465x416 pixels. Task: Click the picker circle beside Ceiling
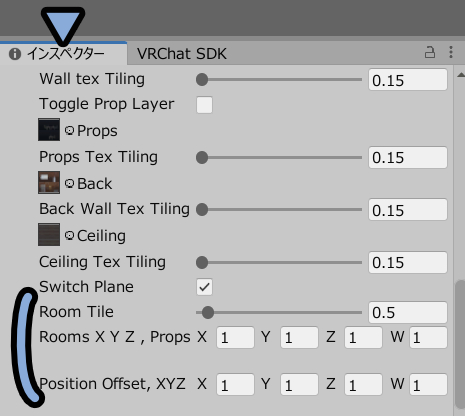(x=69, y=236)
